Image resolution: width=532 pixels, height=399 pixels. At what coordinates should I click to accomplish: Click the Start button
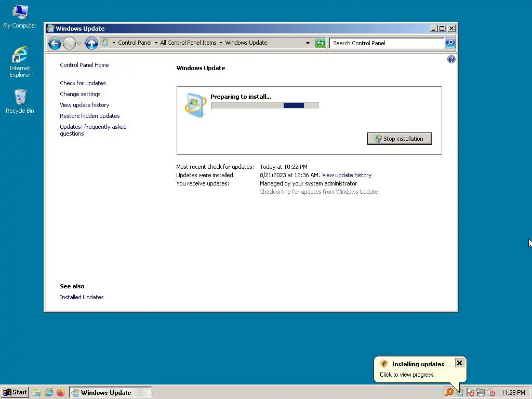pyautogui.click(x=15, y=393)
